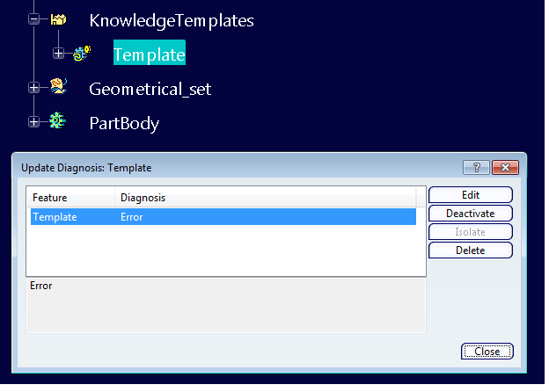
Task: Close the dialog with the Close button
Action: tap(487, 351)
